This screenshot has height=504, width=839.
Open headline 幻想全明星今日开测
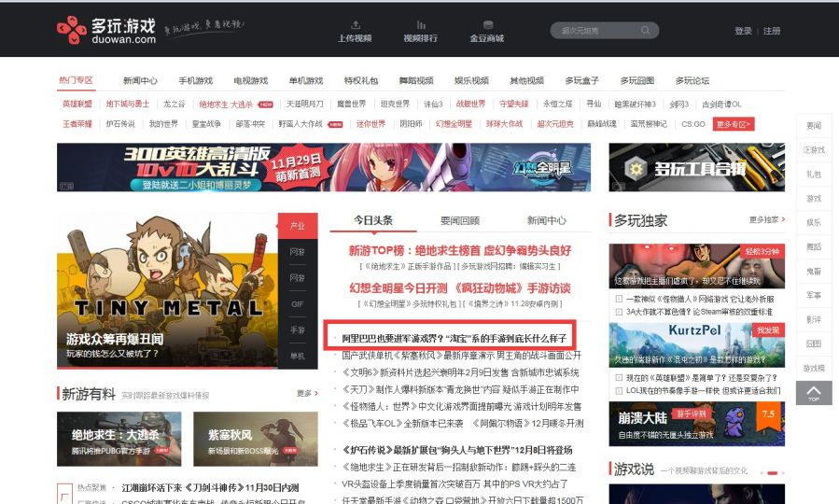pyautogui.click(x=460, y=288)
